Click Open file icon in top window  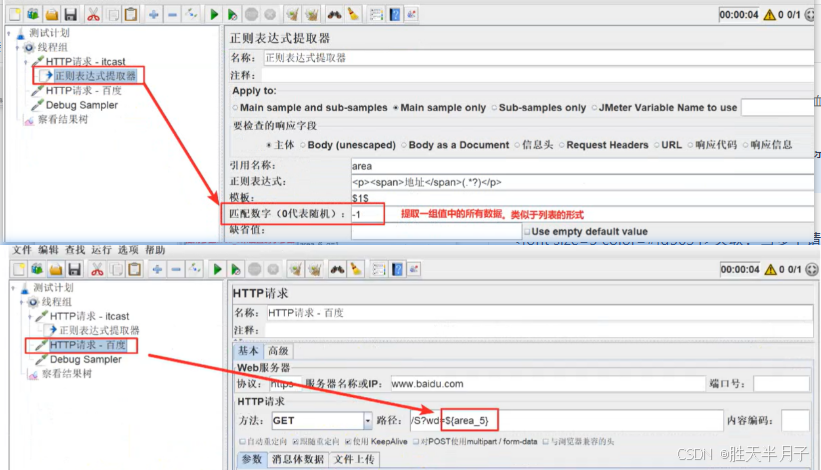(51, 15)
